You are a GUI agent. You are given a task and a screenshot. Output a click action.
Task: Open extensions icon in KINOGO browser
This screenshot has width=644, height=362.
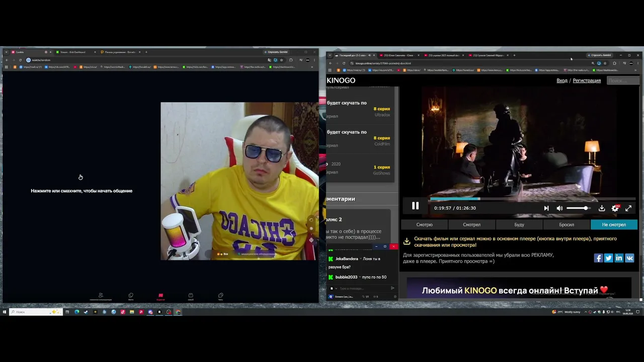(x=614, y=63)
